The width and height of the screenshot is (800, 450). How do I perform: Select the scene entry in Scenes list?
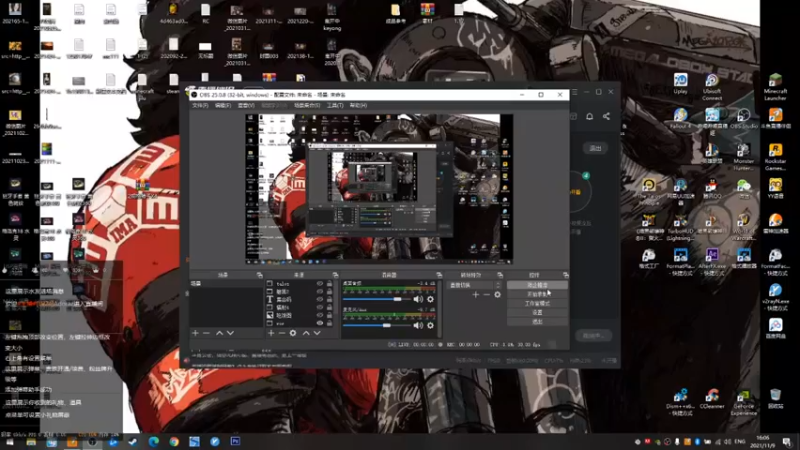[x=226, y=284]
